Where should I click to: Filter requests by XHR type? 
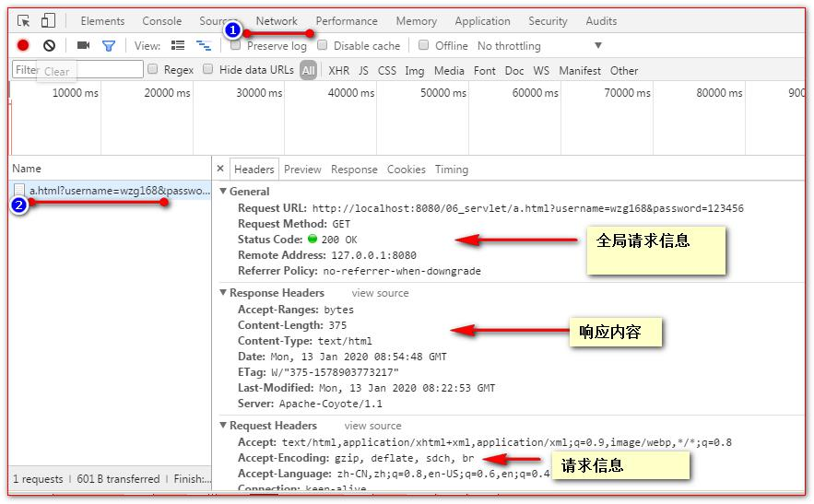click(339, 70)
